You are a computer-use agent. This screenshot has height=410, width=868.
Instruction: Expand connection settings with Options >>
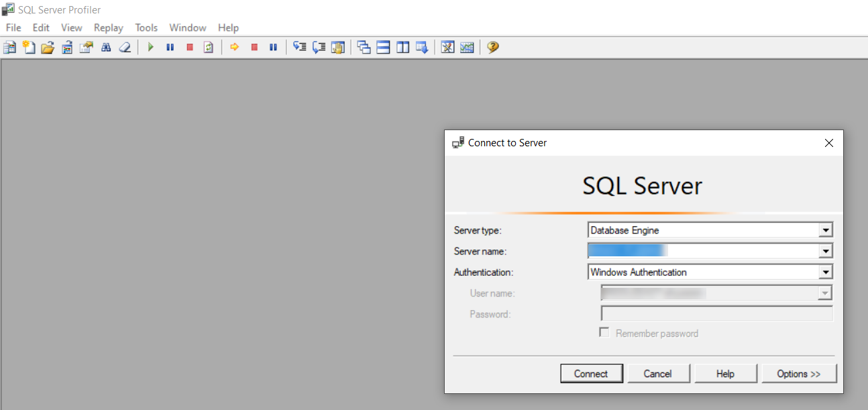pyautogui.click(x=799, y=374)
